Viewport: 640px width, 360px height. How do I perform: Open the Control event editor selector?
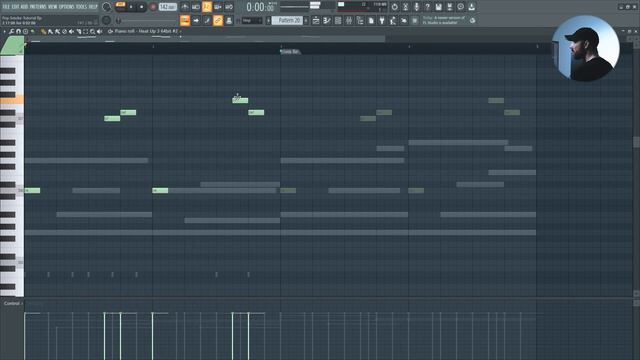[x=12, y=303]
